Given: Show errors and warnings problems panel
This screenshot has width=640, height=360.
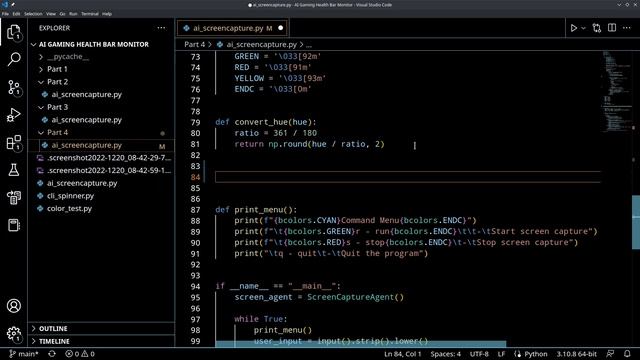Looking at the screenshot, I should [80, 354].
